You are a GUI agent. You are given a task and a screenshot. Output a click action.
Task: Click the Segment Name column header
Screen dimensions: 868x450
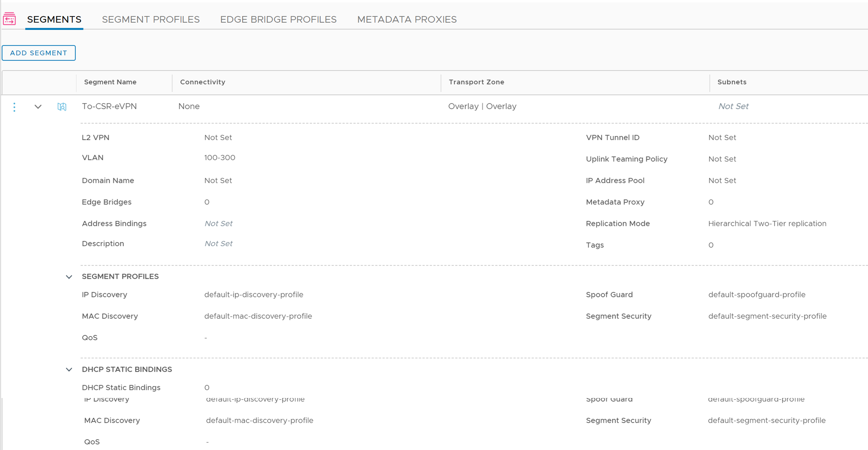coord(110,82)
